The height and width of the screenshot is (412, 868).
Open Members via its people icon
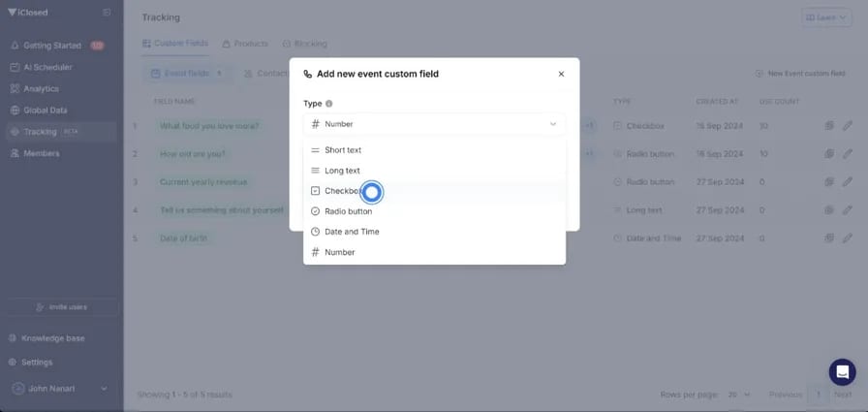pos(15,153)
